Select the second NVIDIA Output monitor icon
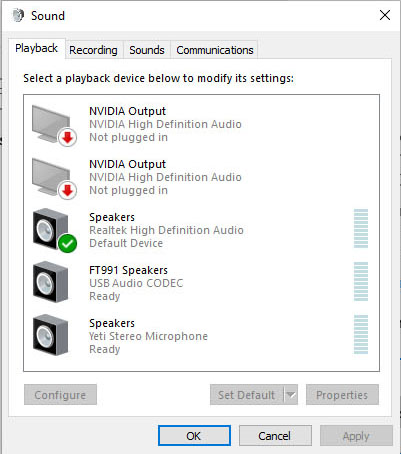 pyautogui.click(x=54, y=178)
